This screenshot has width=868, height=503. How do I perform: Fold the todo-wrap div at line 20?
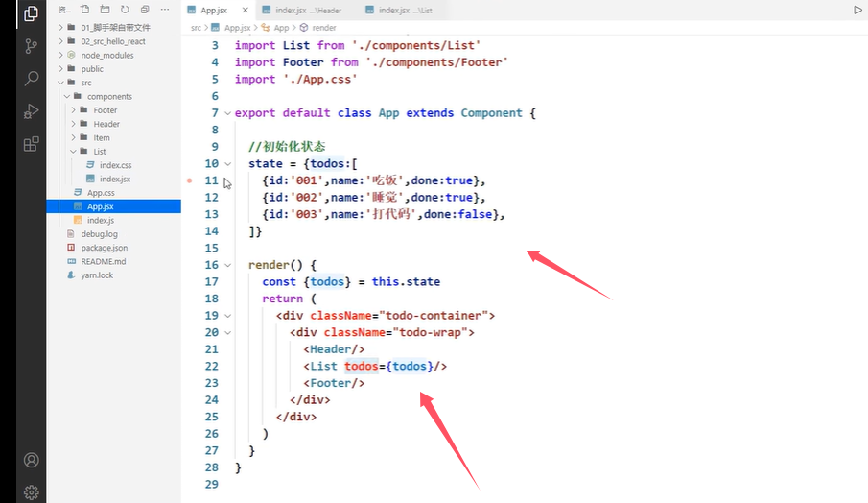click(x=227, y=333)
